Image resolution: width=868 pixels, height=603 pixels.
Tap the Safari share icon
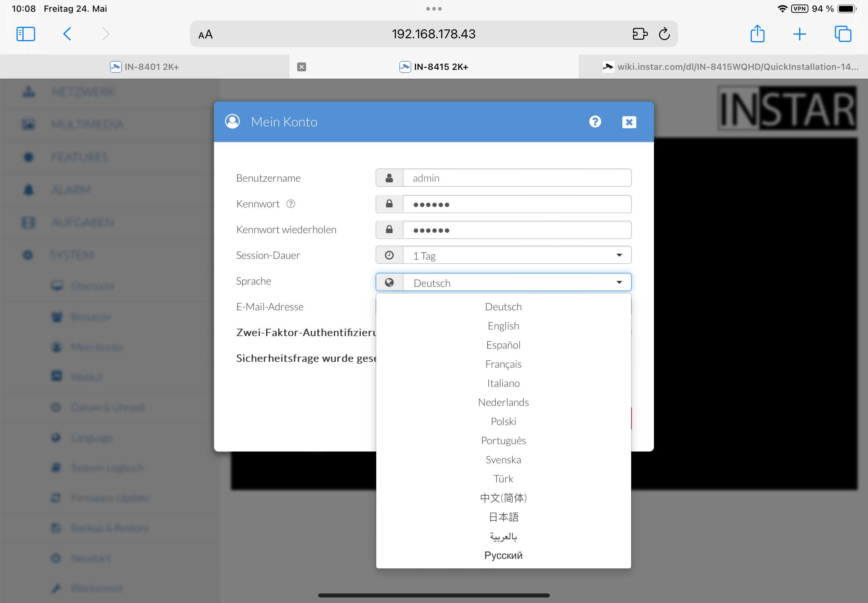(757, 34)
